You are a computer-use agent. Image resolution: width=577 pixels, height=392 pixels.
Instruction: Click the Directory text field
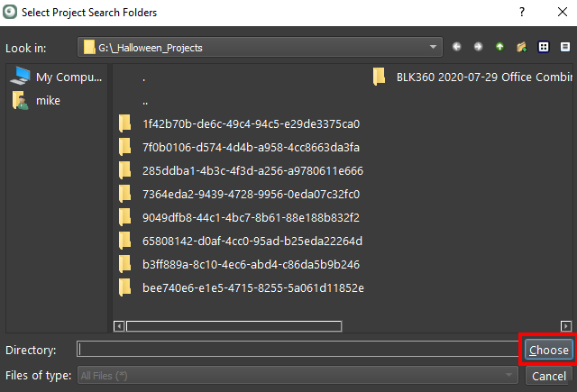pos(298,350)
